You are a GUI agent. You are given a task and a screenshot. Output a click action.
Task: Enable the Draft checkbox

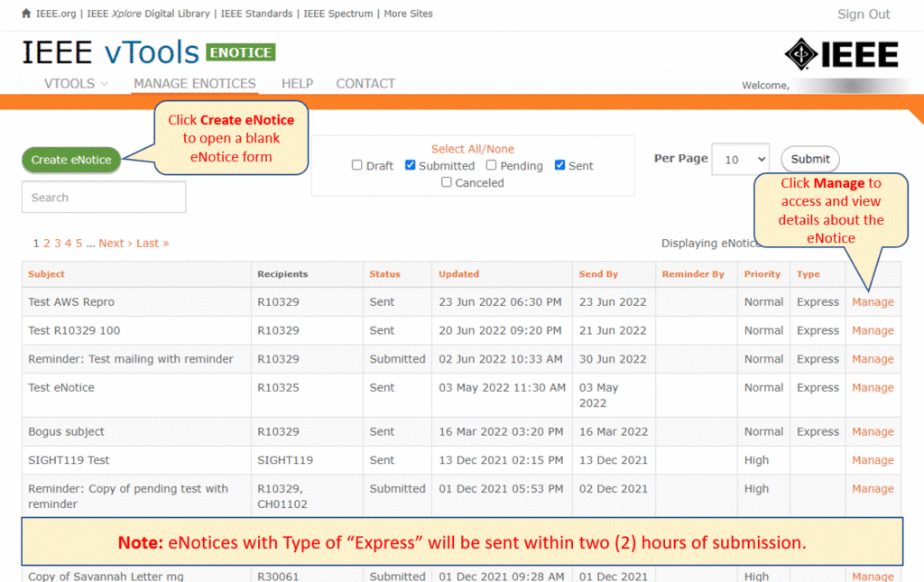click(356, 166)
